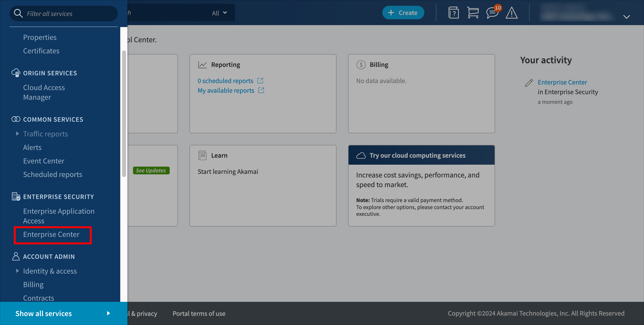Click external link icon beside My available reports
The image size is (644, 325).
pyautogui.click(x=261, y=90)
